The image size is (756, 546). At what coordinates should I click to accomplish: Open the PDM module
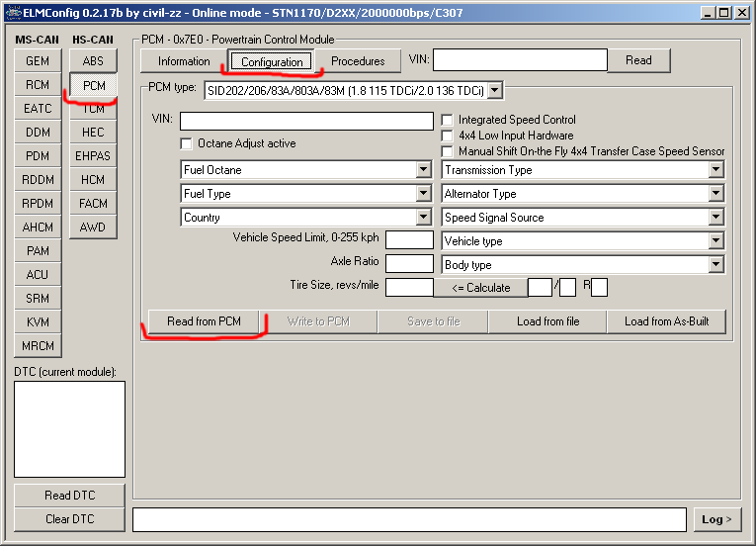point(39,156)
